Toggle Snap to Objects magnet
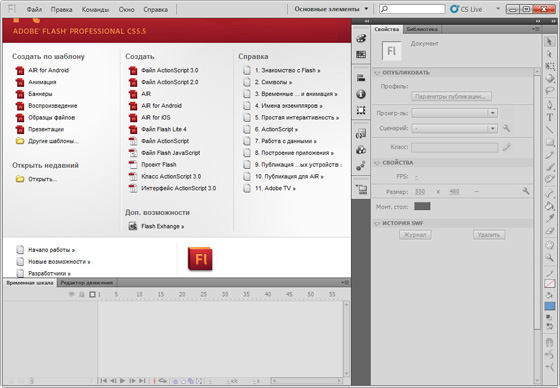Image resolution: width=560 pixels, height=388 pixels. coord(549,342)
